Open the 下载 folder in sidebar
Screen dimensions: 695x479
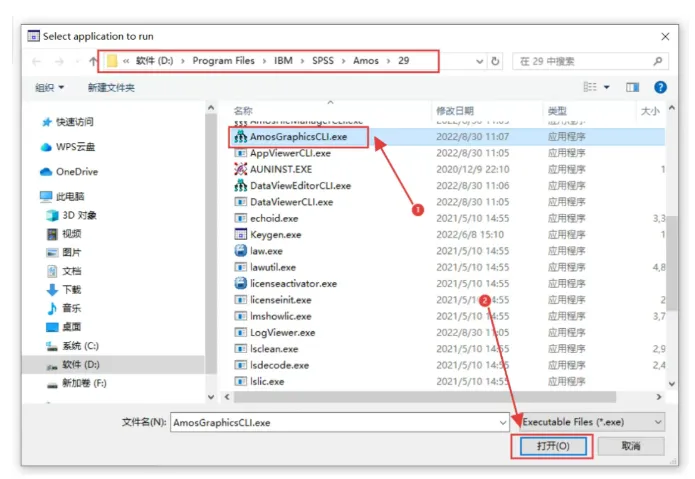64,290
